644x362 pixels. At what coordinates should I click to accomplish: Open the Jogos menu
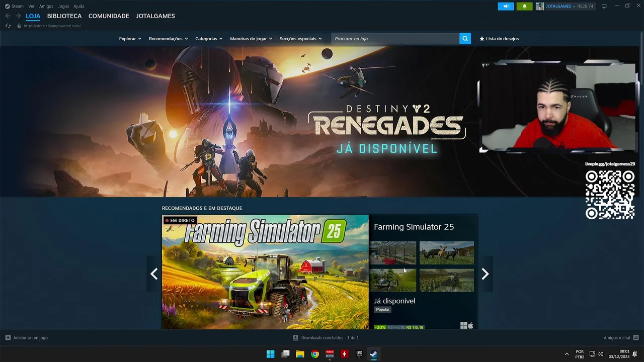click(63, 6)
